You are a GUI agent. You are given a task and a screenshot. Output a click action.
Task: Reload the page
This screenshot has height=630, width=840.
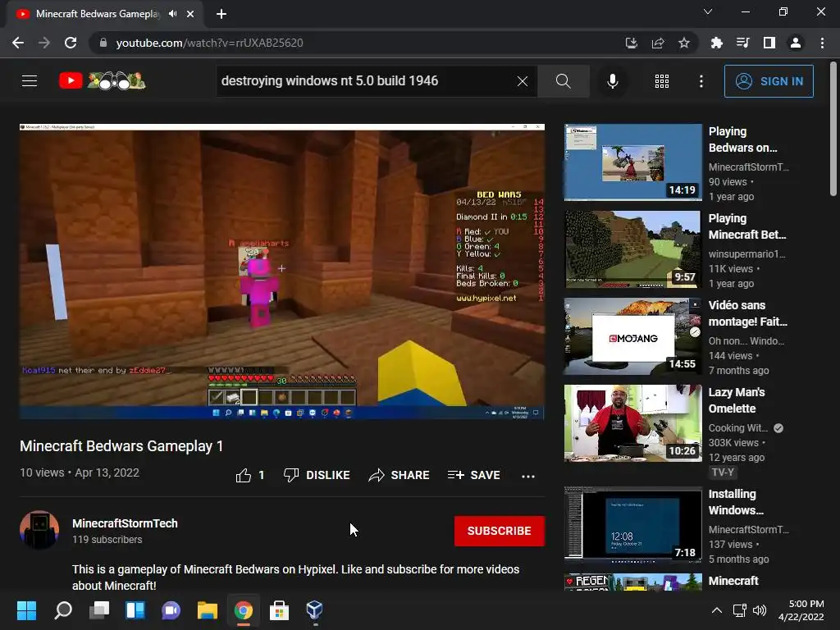point(71,43)
